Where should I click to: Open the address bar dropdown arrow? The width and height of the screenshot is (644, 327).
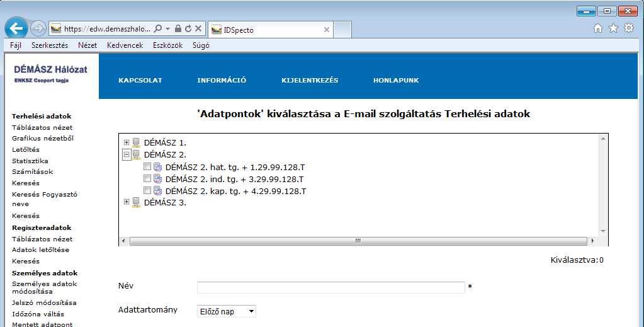(167, 29)
